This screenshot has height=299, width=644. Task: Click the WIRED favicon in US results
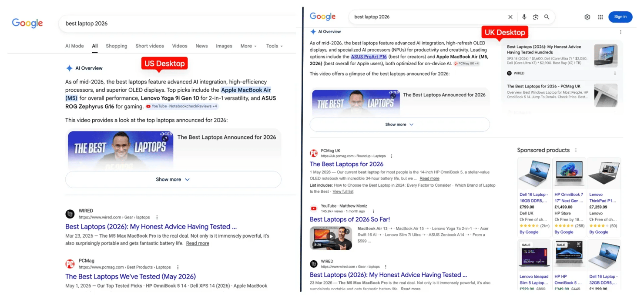(x=70, y=214)
